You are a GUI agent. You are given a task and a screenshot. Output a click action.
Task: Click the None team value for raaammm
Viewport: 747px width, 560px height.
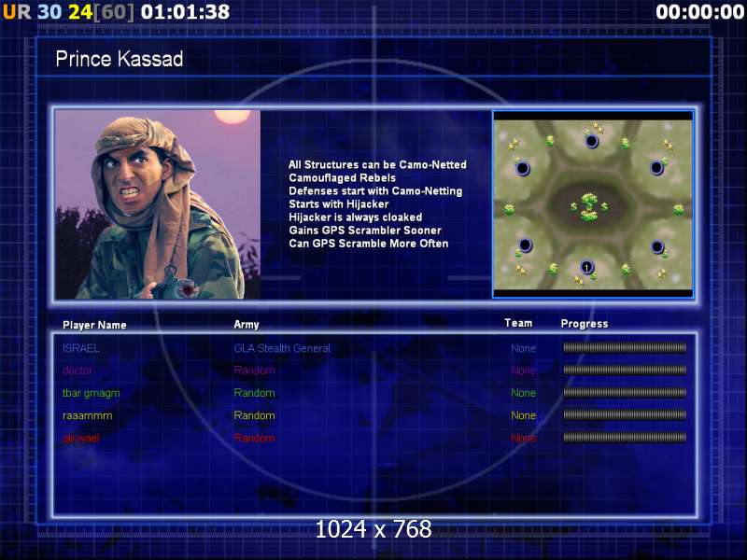pos(524,415)
